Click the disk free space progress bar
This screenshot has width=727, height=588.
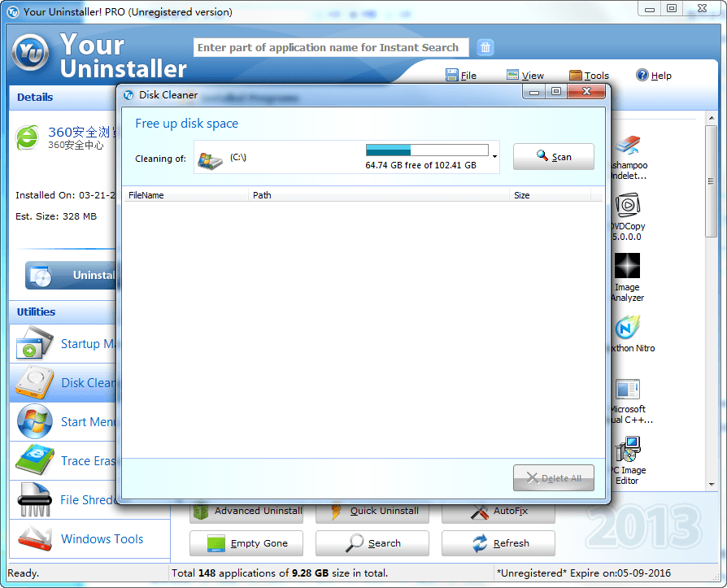[427, 150]
